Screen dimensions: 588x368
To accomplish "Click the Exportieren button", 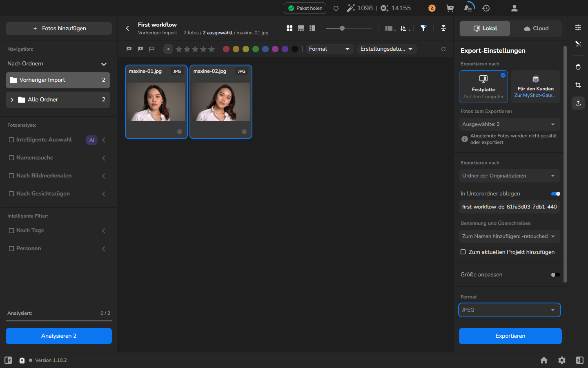I will [510, 336].
